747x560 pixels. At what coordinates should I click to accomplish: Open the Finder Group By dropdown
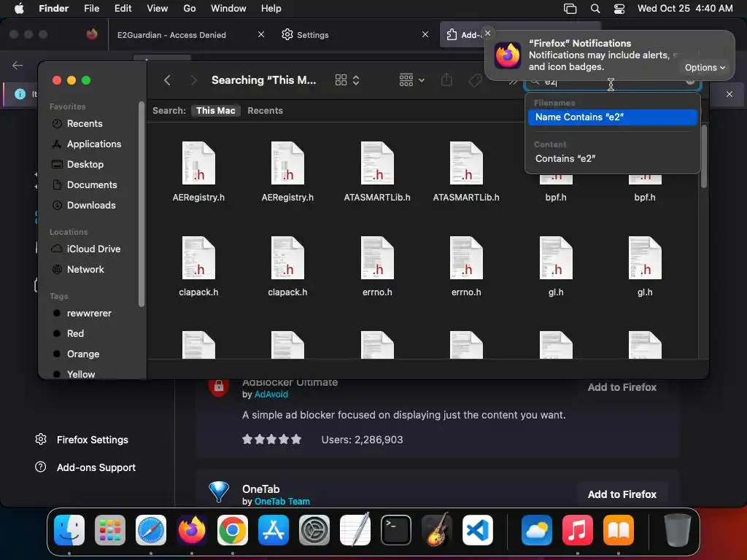411,80
